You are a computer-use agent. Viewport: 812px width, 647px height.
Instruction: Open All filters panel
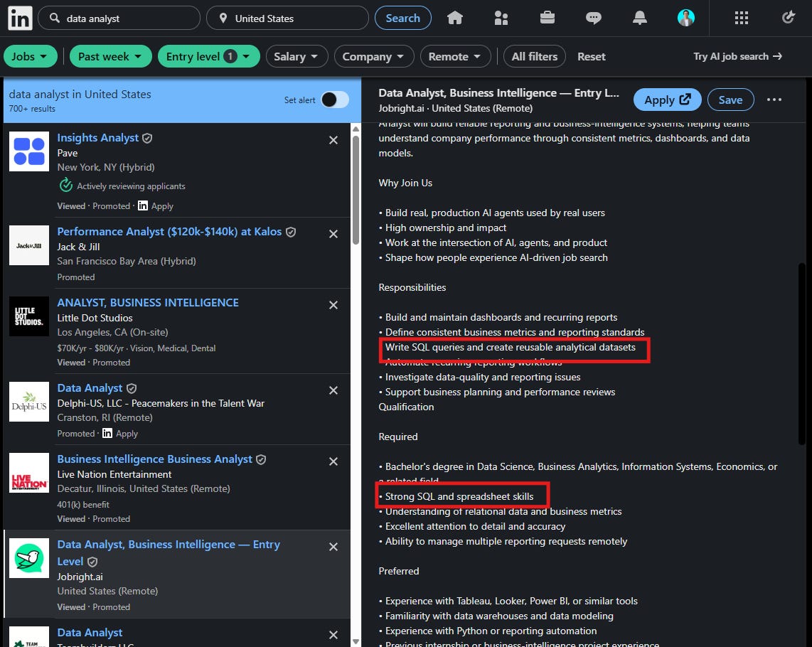[535, 56]
